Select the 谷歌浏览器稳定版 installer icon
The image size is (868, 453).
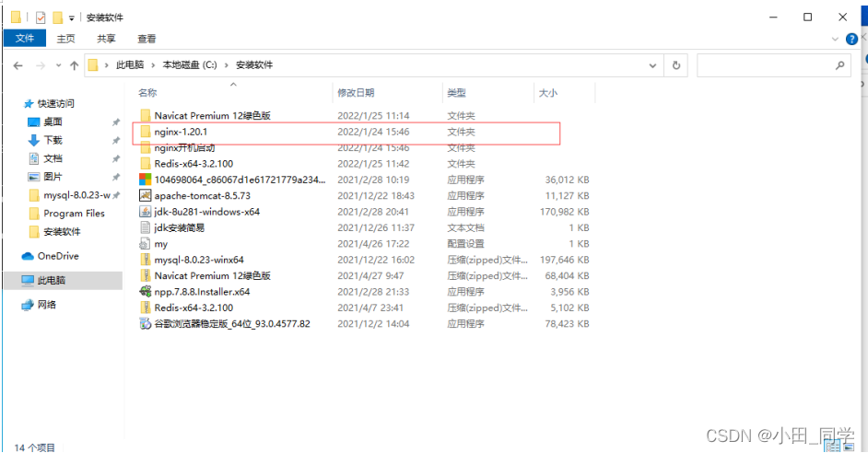pyautogui.click(x=145, y=323)
